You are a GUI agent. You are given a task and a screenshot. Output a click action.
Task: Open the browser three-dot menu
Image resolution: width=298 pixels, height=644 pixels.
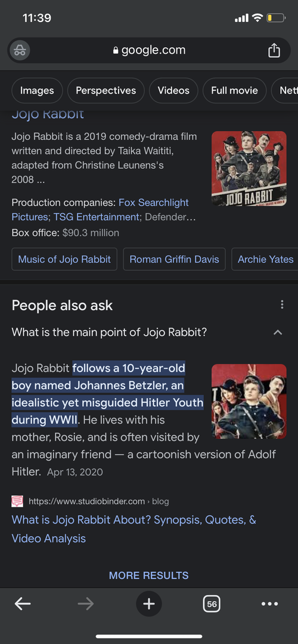click(x=269, y=603)
